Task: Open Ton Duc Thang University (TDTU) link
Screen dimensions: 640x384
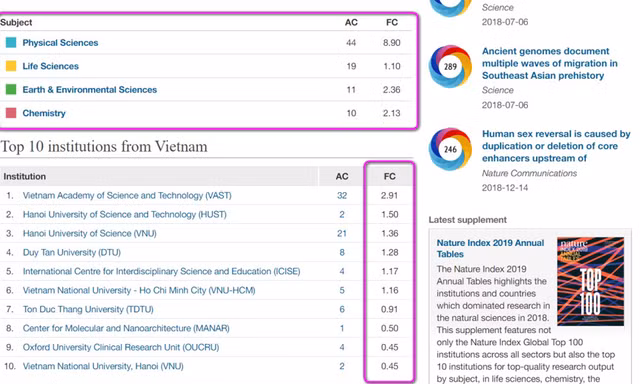Action: (x=88, y=309)
